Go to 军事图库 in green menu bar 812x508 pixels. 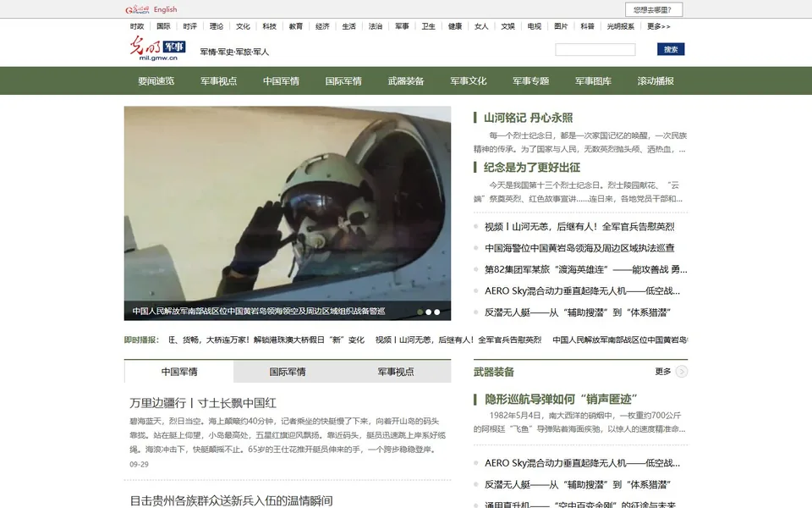593,81
